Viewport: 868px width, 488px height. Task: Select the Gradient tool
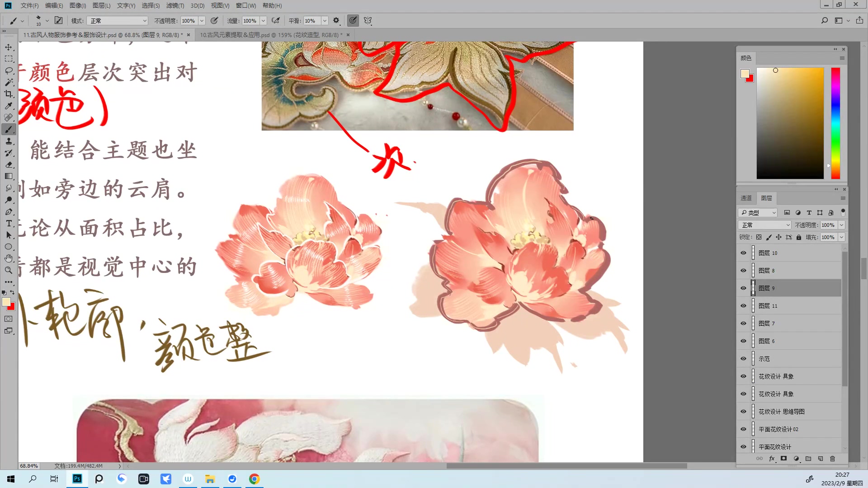[x=9, y=177]
